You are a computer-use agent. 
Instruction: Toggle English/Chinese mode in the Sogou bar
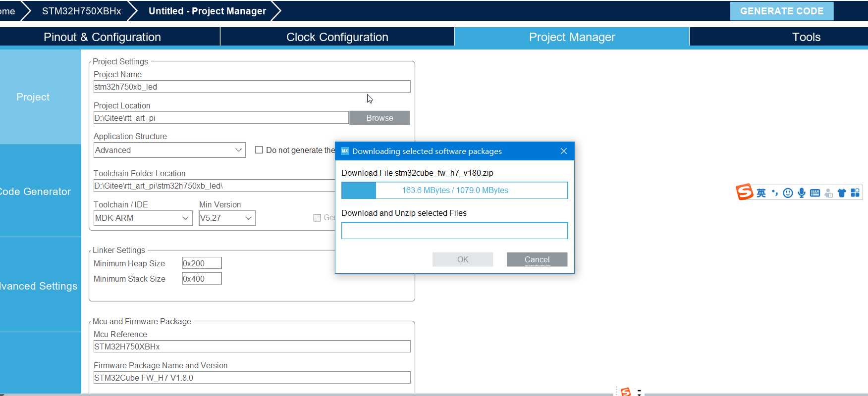761,193
